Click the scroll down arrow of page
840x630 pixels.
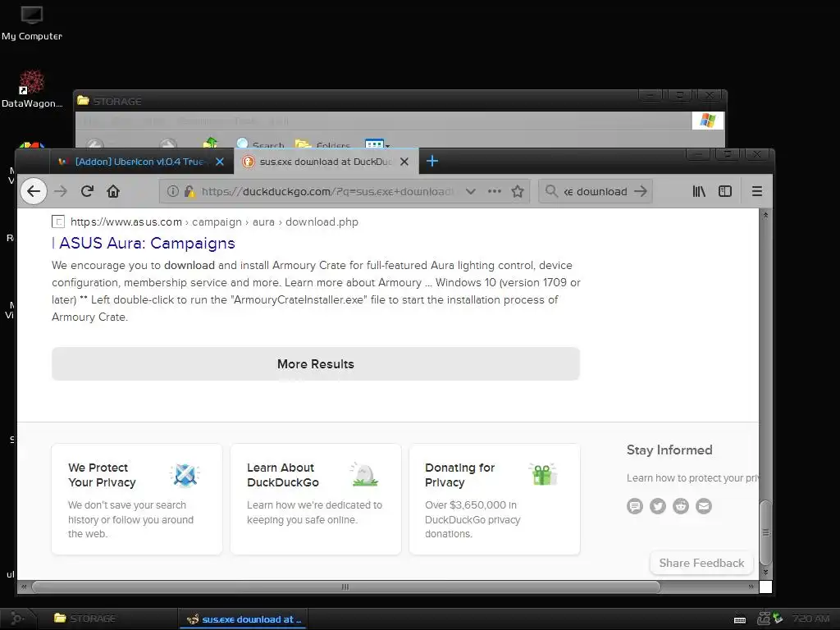[x=765, y=572]
